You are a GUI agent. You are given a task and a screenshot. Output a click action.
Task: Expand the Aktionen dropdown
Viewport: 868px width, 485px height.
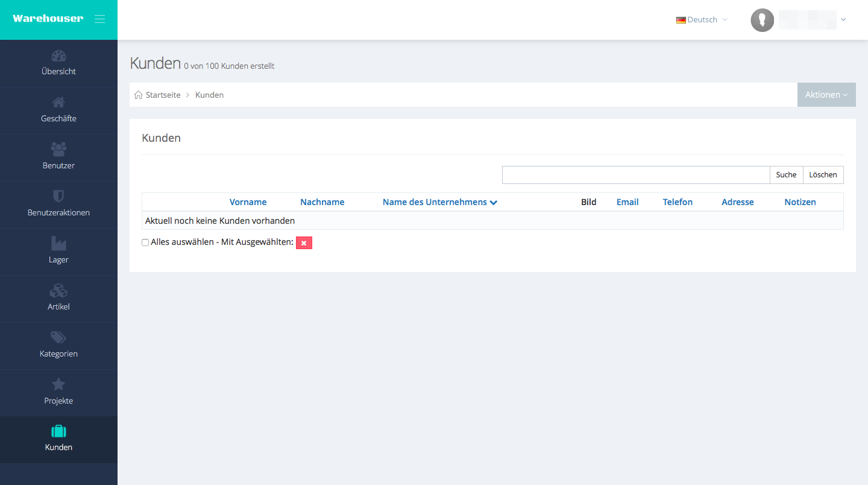(x=826, y=95)
